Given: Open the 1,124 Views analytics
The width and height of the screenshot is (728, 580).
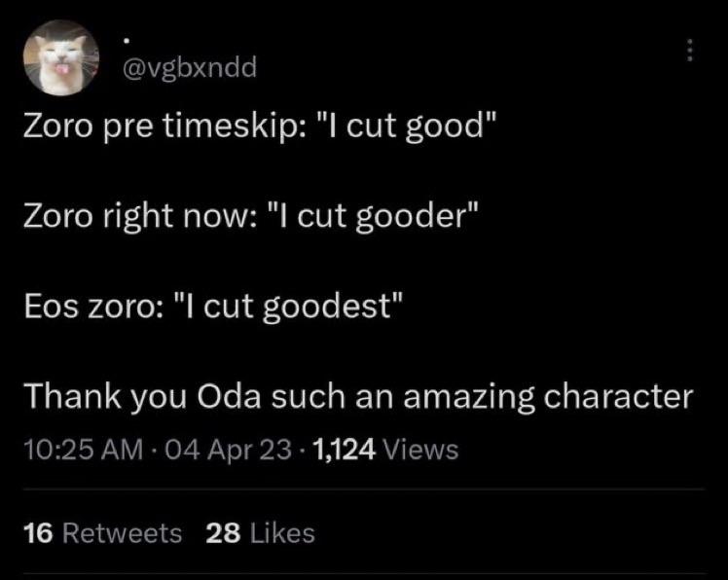Looking at the screenshot, I should tap(385, 450).
